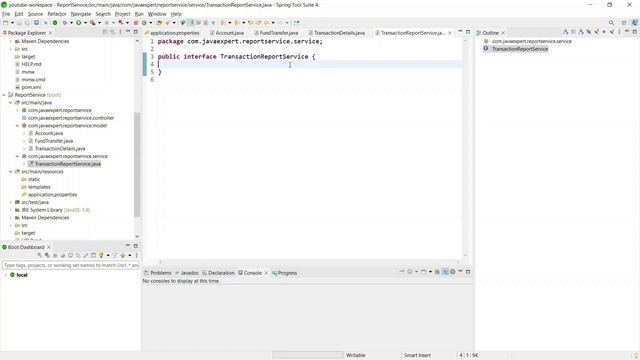
Task: Open the Run button dropdown arrow
Action: click(85, 23)
